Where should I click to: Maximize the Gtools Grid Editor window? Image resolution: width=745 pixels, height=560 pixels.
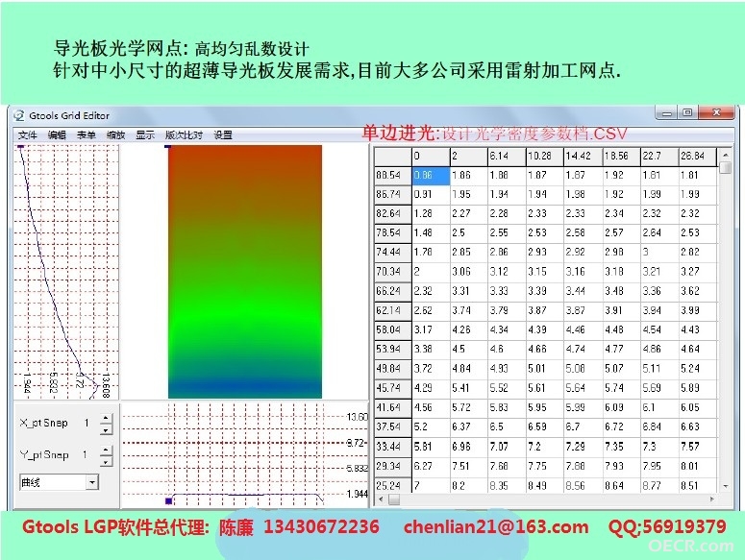tap(687, 113)
